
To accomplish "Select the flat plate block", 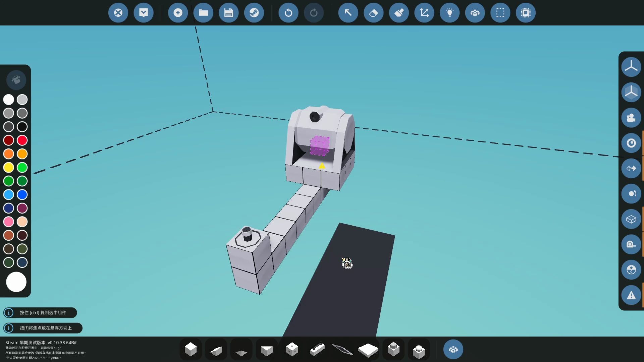I will tap(368, 349).
